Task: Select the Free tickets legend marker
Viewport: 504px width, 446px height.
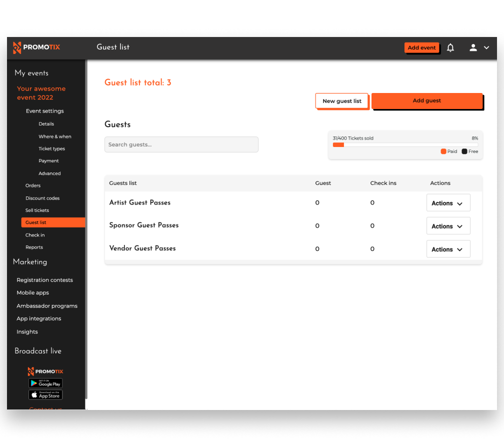Action: click(x=464, y=151)
